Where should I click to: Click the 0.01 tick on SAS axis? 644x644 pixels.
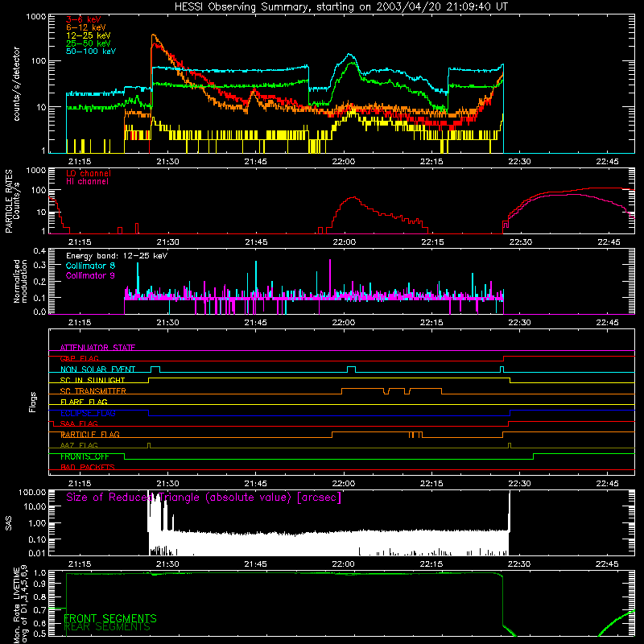click(x=37, y=553)
